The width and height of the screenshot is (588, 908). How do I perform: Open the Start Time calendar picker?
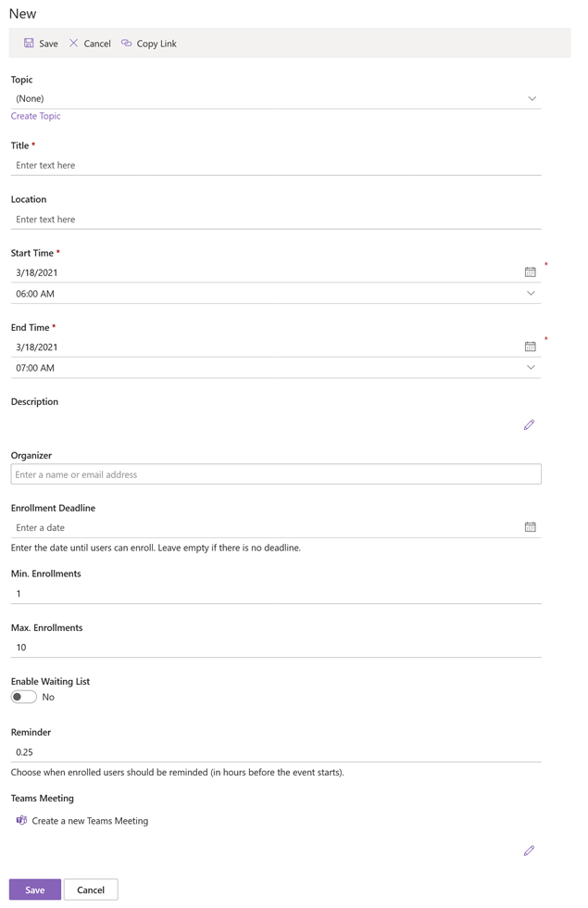(530, 271)
